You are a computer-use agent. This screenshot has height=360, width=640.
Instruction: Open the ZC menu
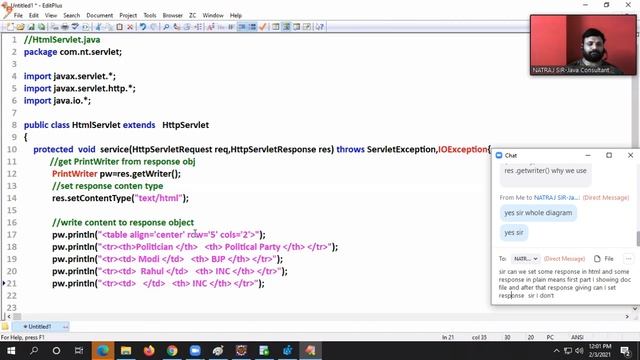tap(193, 16)
